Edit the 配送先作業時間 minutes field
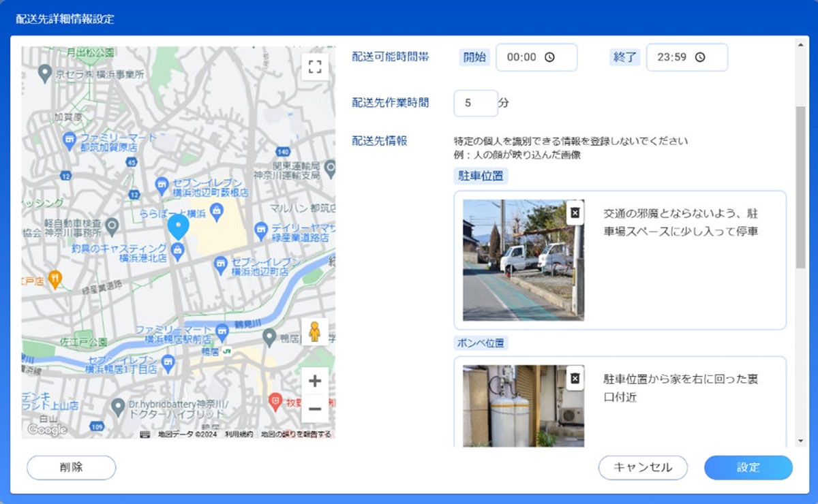818x504 pixels. [x=476, y=103]
